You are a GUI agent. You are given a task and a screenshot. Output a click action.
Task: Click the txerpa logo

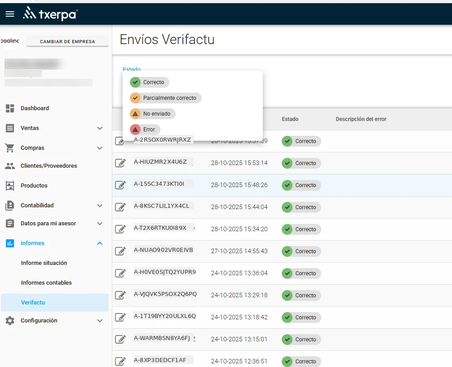pos(50,14)
